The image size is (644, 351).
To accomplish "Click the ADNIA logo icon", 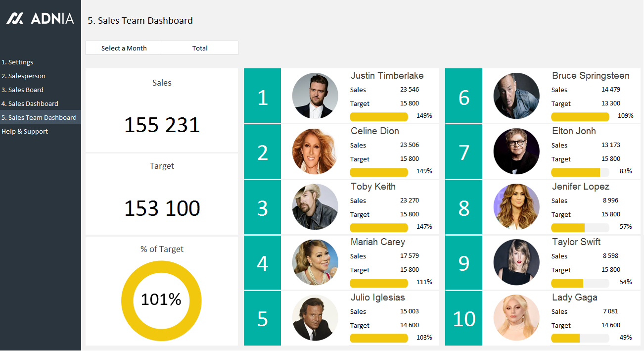I will click(x=15, y=19).
